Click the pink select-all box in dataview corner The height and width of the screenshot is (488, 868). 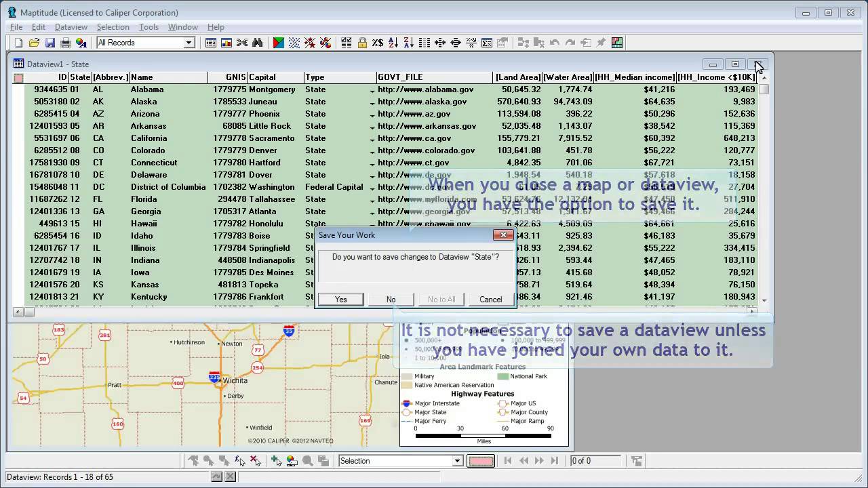tap(18, 78)
